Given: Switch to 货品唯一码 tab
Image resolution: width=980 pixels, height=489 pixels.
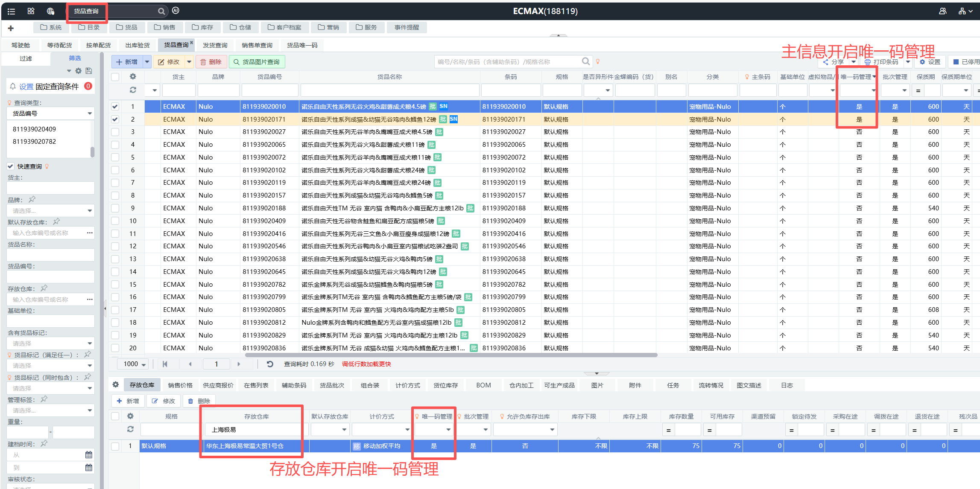Looking at the screenshot, I should (302, 45).
